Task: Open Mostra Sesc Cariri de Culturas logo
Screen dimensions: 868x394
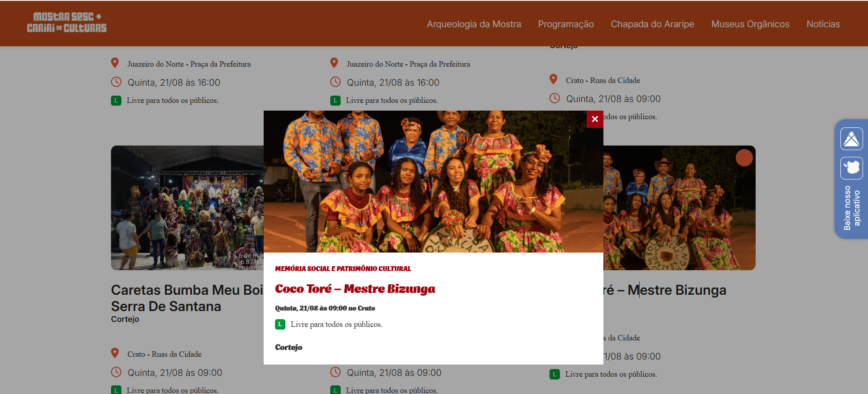Action: click(67, 23)
